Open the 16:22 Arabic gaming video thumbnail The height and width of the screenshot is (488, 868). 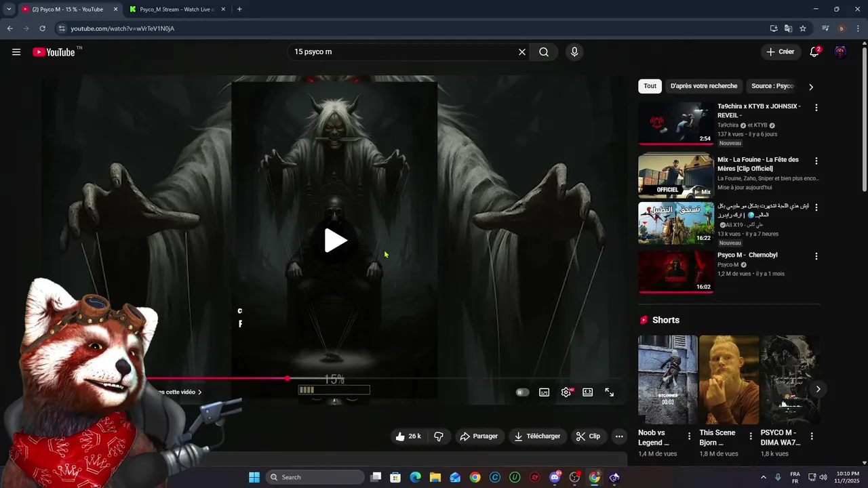pyautogui.click(x=676, y=223)
